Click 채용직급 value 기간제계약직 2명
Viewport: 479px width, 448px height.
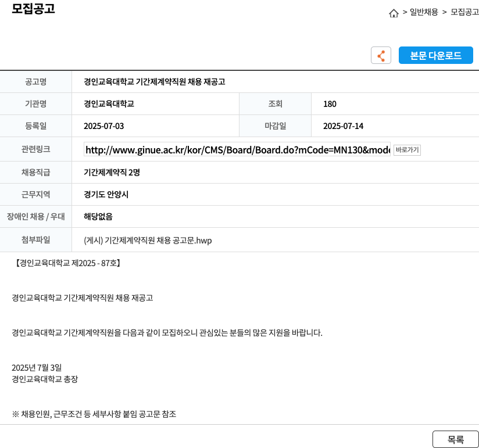112,173
